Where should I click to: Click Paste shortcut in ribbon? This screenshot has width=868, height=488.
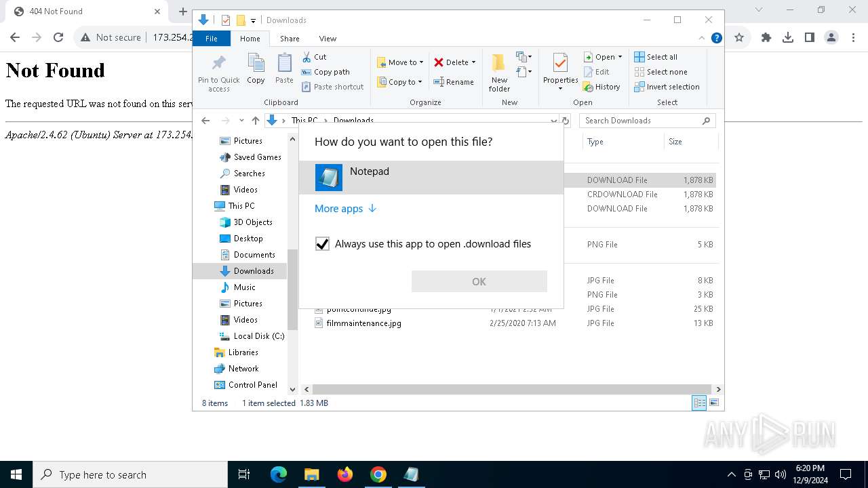pos(332,87)
